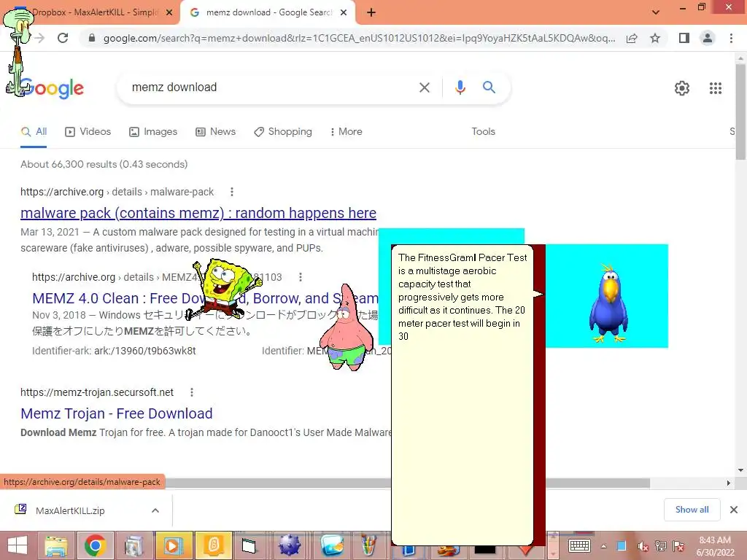Click the horizontal scrollbar right arrow
747x560 pixels.
(x=728, y=483)
